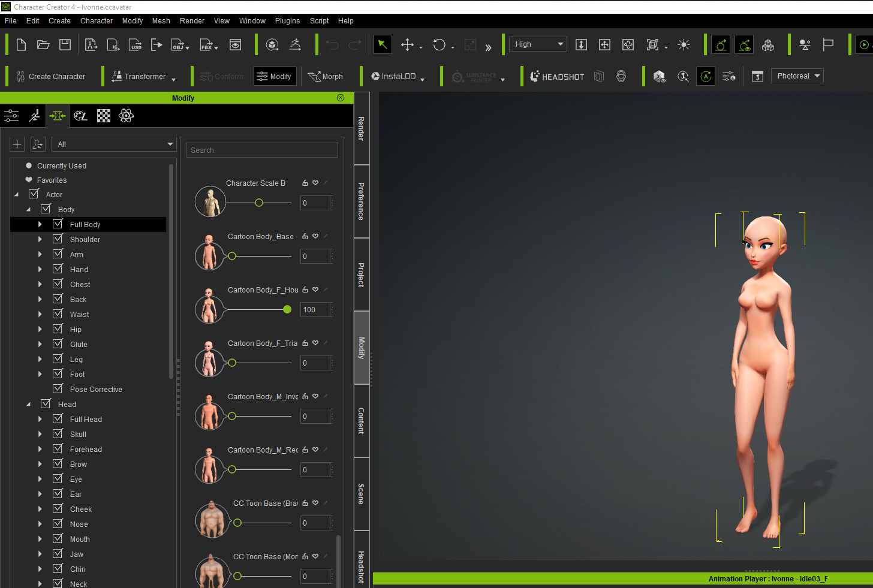This screenshot has height=588, width=873.
Task: Open the Photoreal shader dropdown
Action: pyautogui.click(x=797, y=76)
